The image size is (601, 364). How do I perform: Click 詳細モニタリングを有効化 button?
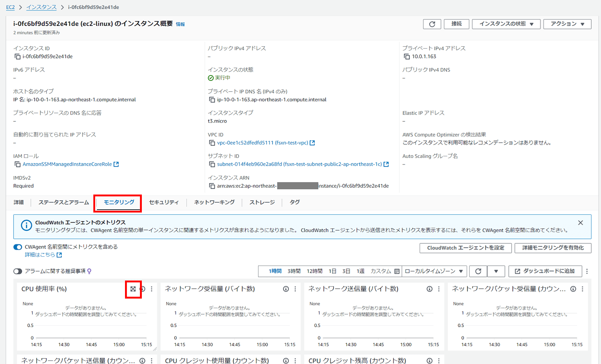point(553,248)
